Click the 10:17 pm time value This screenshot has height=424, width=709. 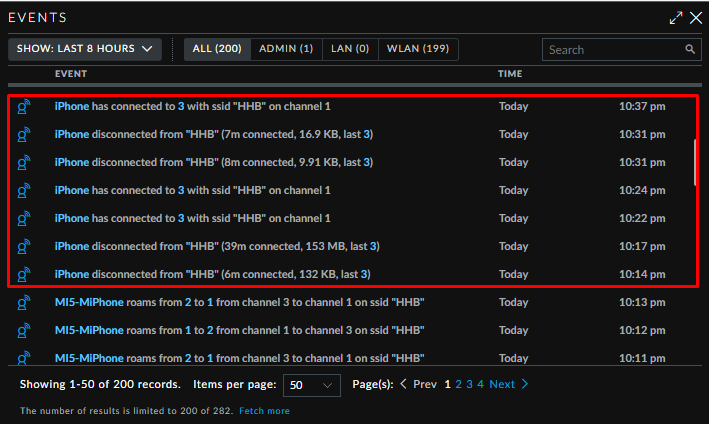[642, 246]
